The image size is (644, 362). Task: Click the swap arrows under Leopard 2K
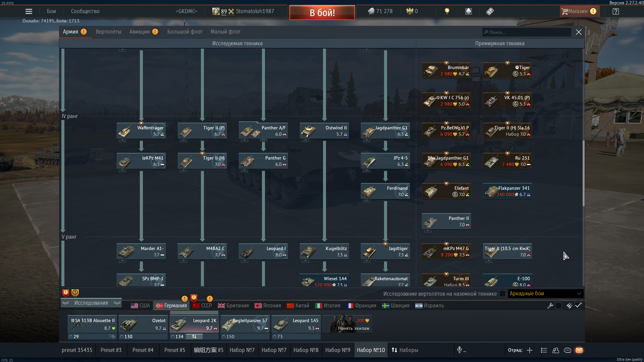pyautogui.click(x=194, y=337)
